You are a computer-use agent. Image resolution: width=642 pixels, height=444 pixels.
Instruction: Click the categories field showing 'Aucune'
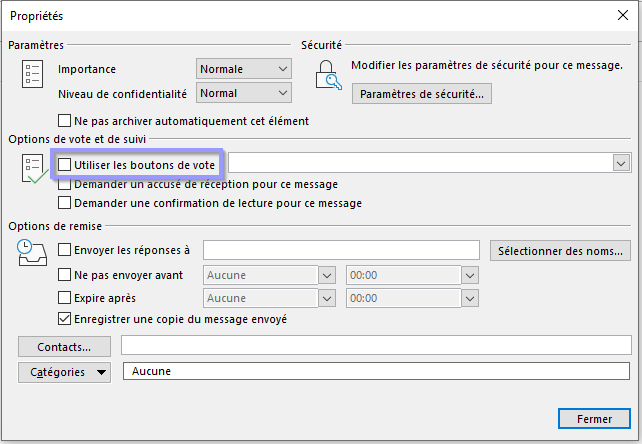tap(376, 371)
